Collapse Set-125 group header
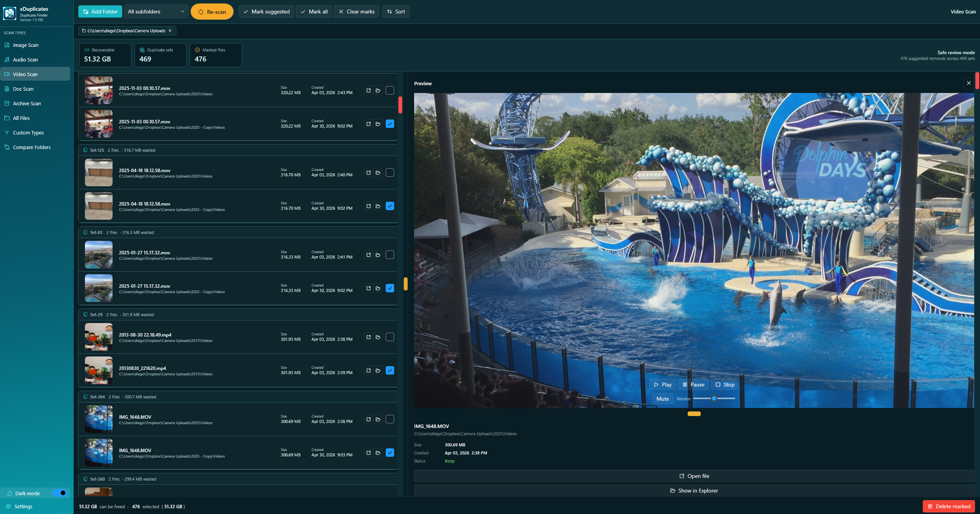The width and height of the screenshot is (980, 514). (x=237, y=150)
